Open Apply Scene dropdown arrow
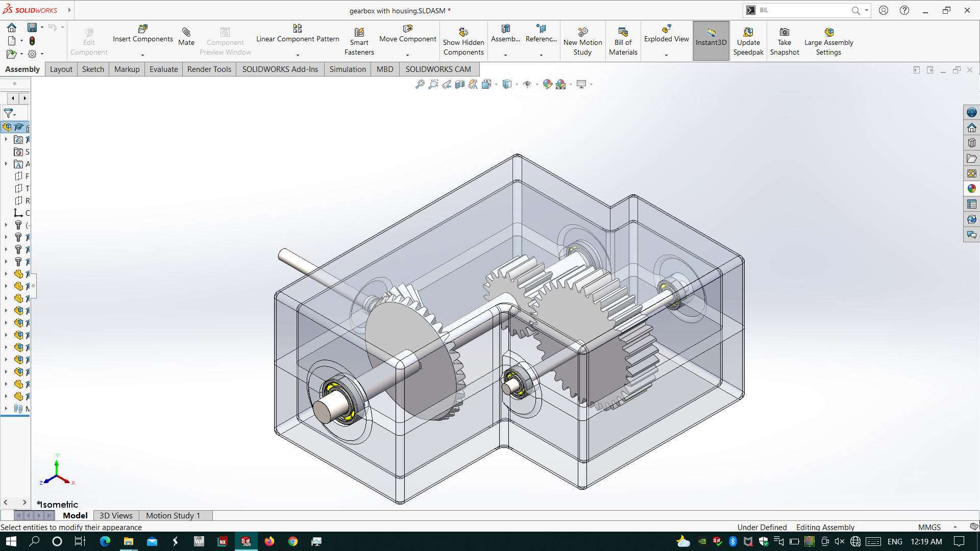The image size is (980, 551). click(571, 85)
